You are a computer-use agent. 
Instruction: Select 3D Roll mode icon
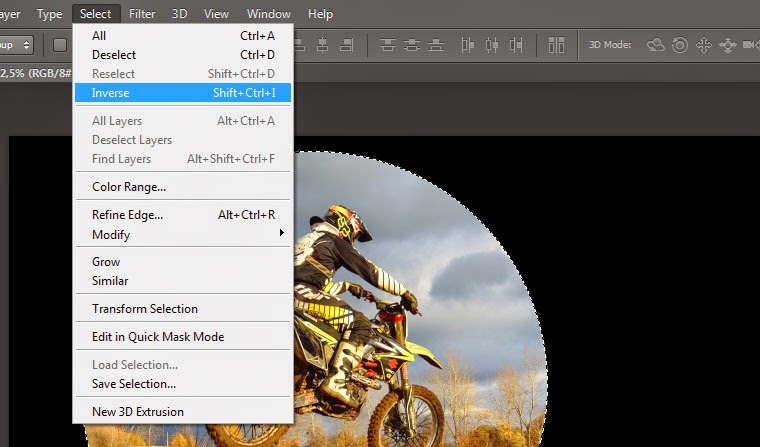pos(680,45)
